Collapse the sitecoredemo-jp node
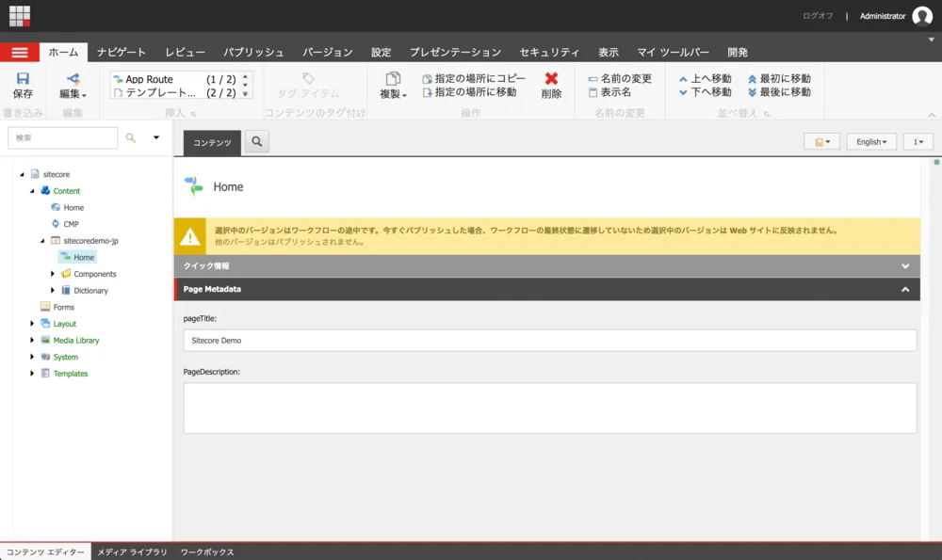 (x=42, y=241)
